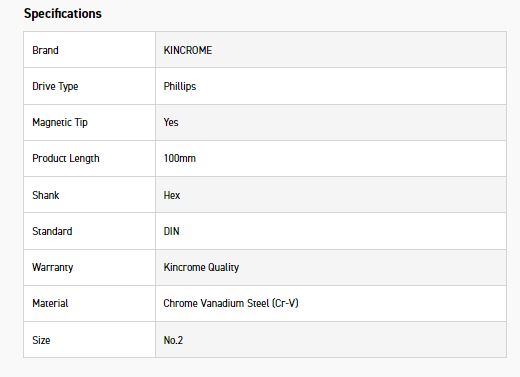Click the 100mm length value

tap(180, 158)
